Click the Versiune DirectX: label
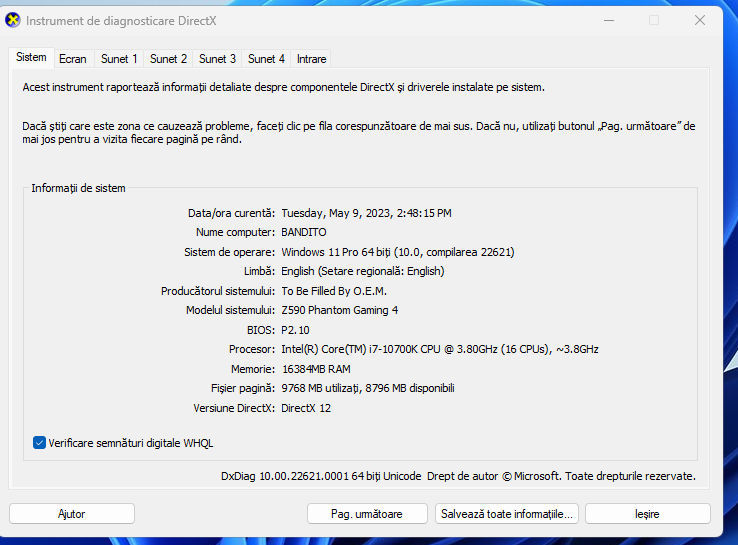The image size is (738, 545). tap(234, 408)
